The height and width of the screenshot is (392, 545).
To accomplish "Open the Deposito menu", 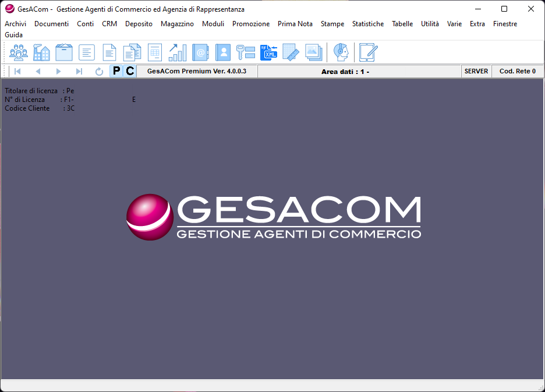I will [x=139, y=24].
